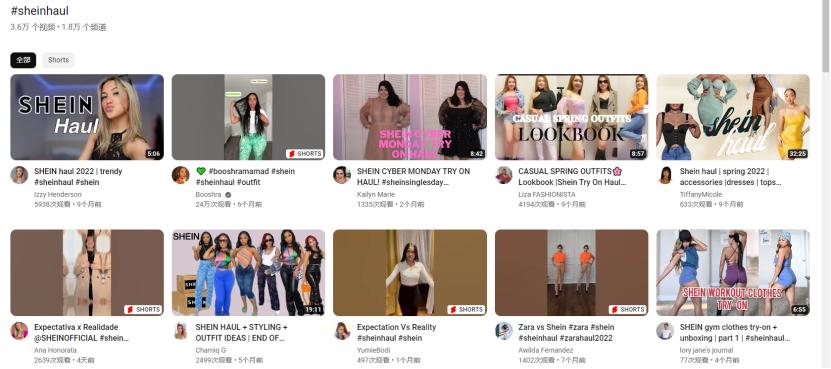Click the '24万次观看 • 6个月前' view count
The width and height of the screenshot is (831, 369).
[x=228, y=204]
